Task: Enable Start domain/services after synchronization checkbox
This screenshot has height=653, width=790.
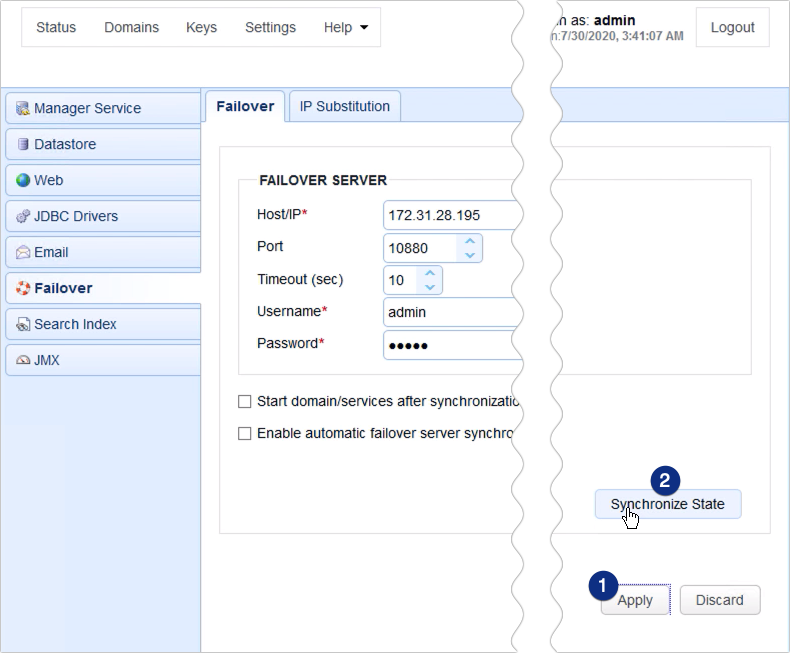Action: [245, 402]
